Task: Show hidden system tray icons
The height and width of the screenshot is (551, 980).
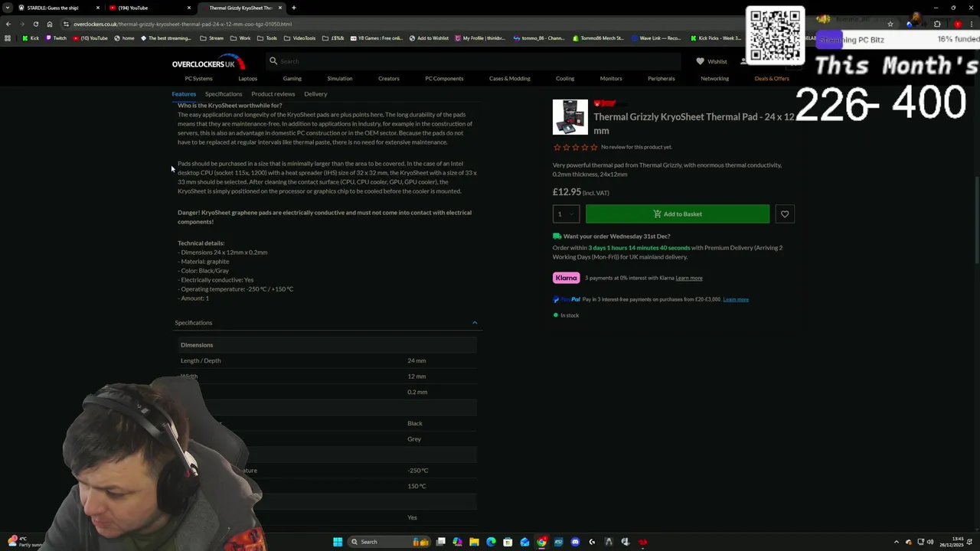Action: coord(897,542)
